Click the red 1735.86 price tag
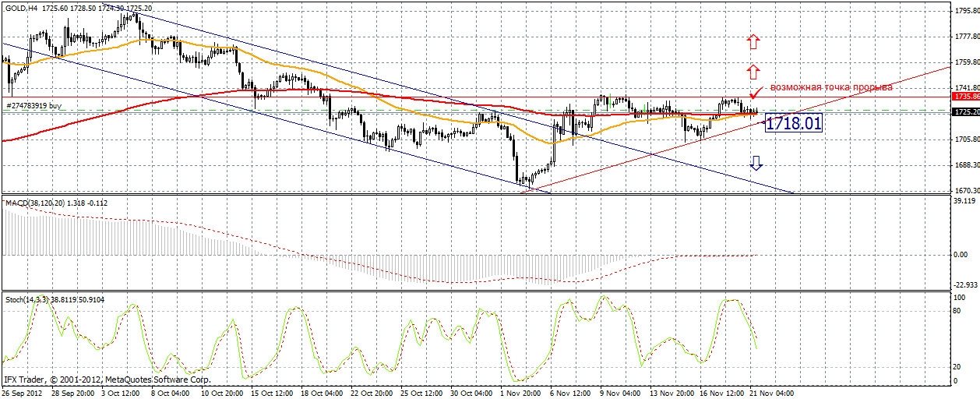The image size is (980, 399). coord(966,97)
